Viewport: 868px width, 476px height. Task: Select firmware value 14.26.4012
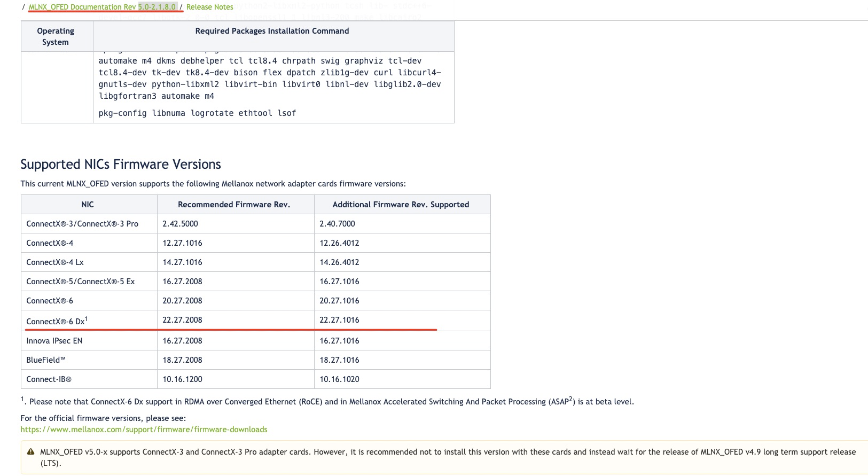tap(339, 262)
